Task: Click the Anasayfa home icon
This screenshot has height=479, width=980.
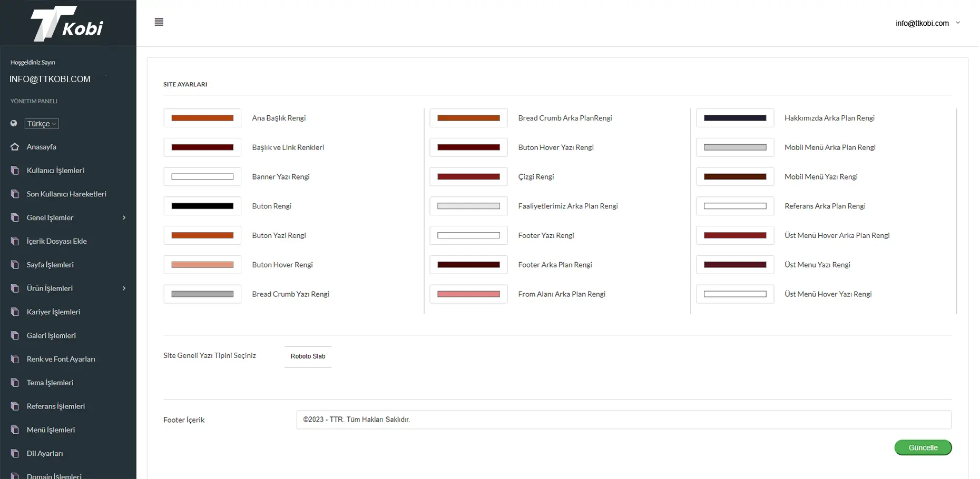Action: 15,147
